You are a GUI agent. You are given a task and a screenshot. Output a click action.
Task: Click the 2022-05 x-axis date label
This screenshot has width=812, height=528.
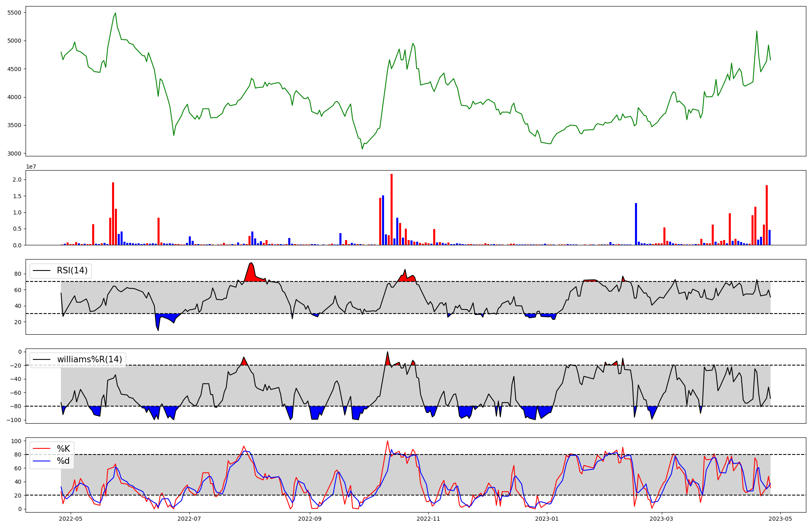point(71,519)
